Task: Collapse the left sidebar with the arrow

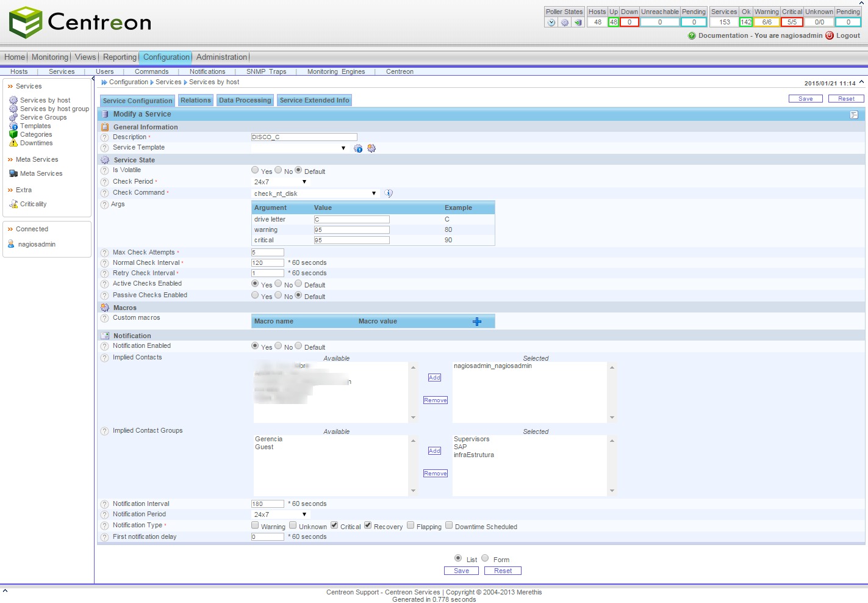Action: pyautogui.click(x=93, y=78)
